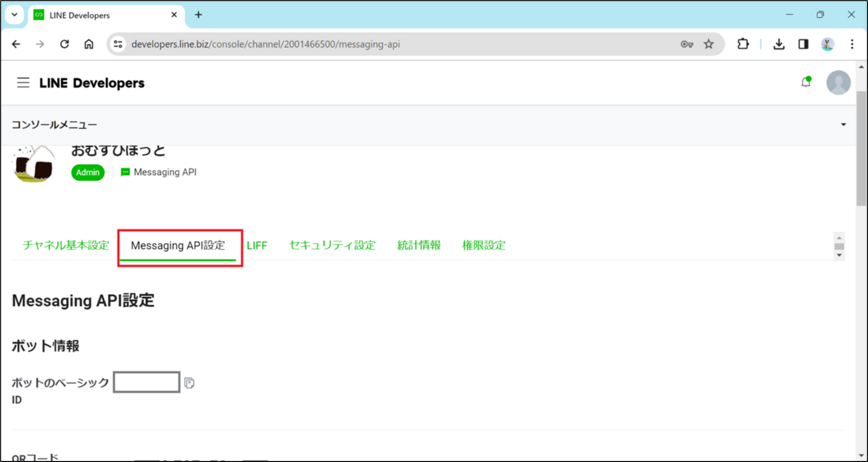The width and height of the screenshot is (868, 462).
Task: Click the bot basic ID field
Action: pyautogui.click(x=147, y=382)
